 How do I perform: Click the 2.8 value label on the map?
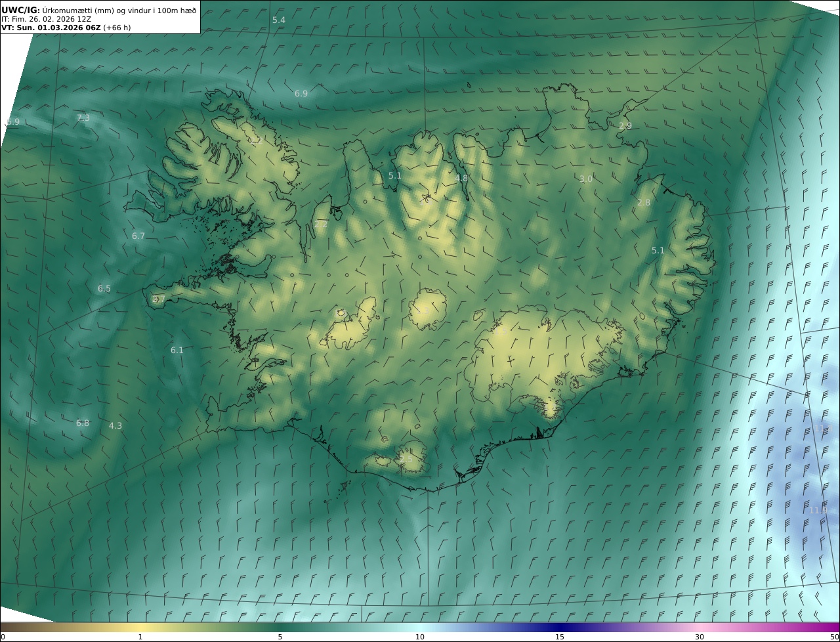click(x=644, y=203)
